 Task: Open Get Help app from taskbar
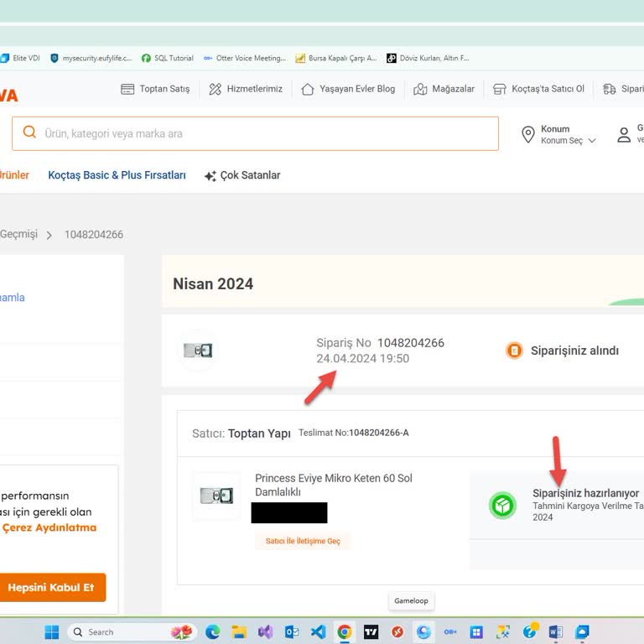530,631
